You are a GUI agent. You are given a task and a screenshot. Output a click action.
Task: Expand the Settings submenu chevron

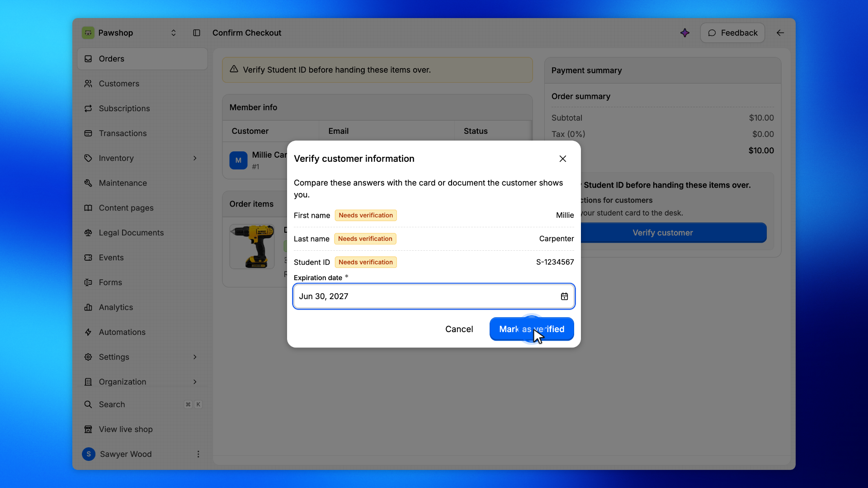pos(195,357)
